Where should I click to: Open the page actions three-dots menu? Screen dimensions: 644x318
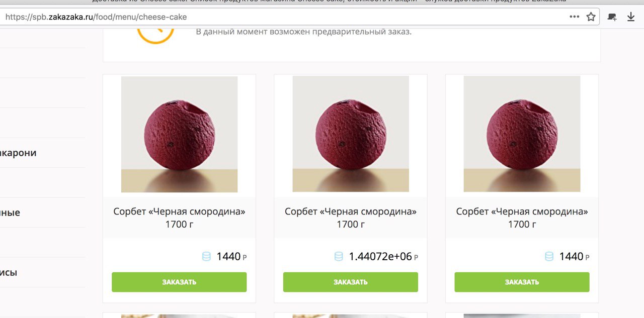(574, 17)
